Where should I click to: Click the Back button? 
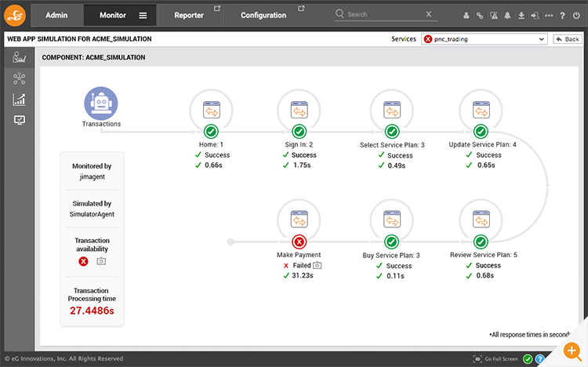(x=568, y=39)
